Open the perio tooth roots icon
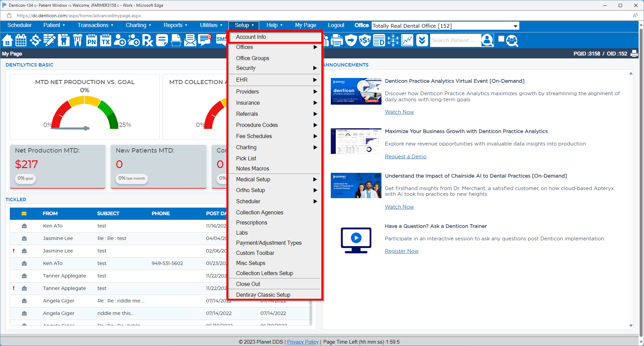Image resolution: width=644 pixels, height=346 pixels. (78, 40)
